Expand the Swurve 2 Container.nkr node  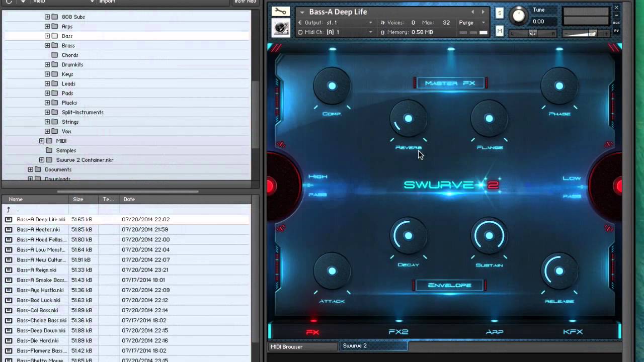click(42, 160)
